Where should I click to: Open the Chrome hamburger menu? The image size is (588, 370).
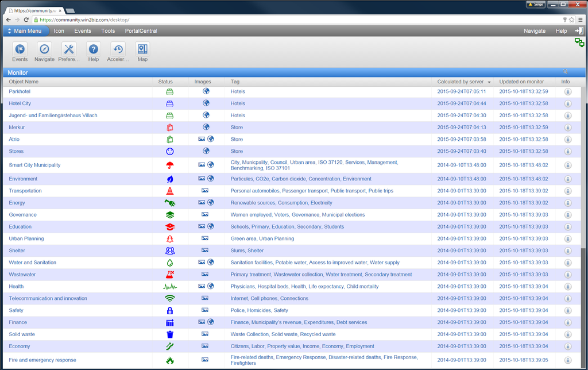581,20
